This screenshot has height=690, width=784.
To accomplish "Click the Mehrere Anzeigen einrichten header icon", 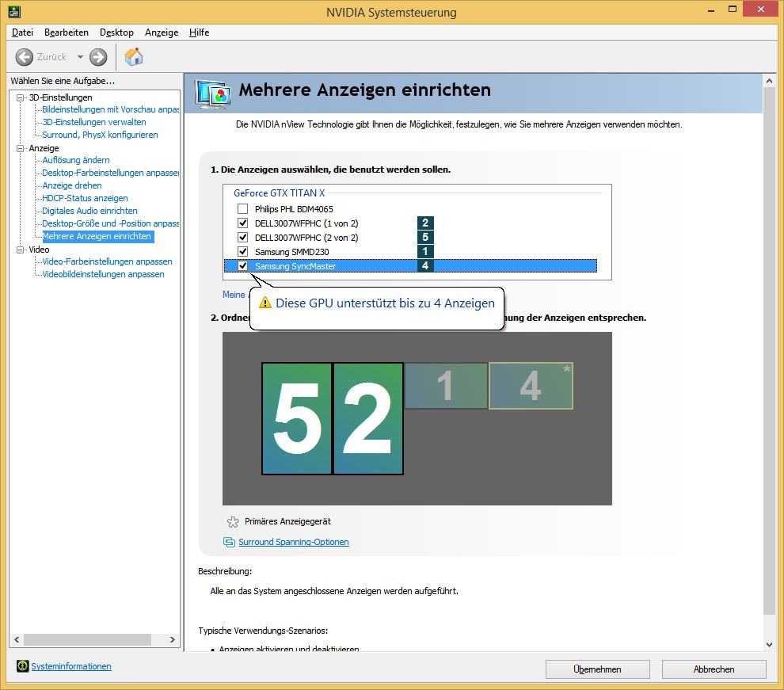I will point(213,94).
